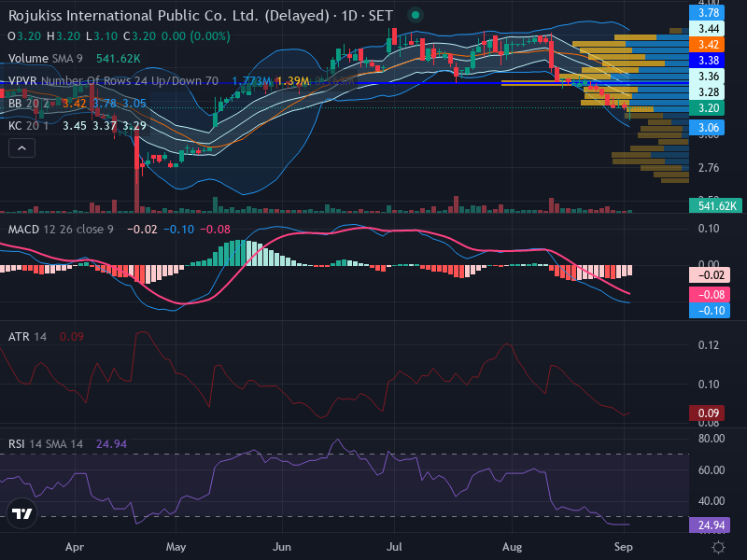Click the May label on time axis
The width and height of the screenshot is (747, 560).
point(176,547)
